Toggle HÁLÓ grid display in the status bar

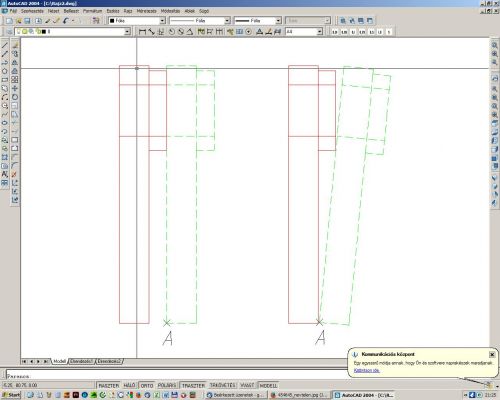tap(129, 385)
